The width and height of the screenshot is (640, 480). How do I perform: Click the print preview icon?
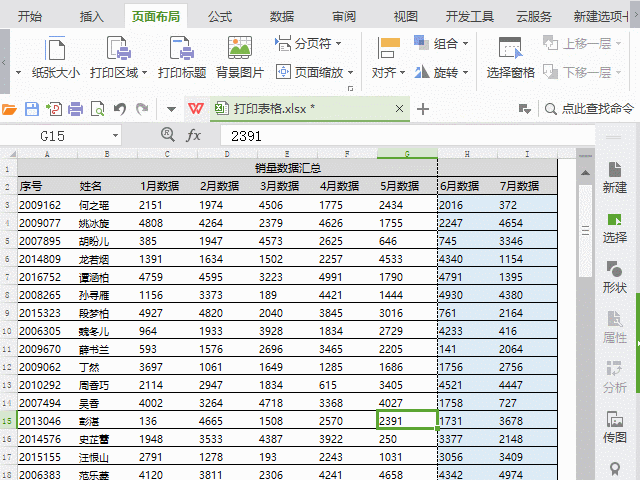98,109
